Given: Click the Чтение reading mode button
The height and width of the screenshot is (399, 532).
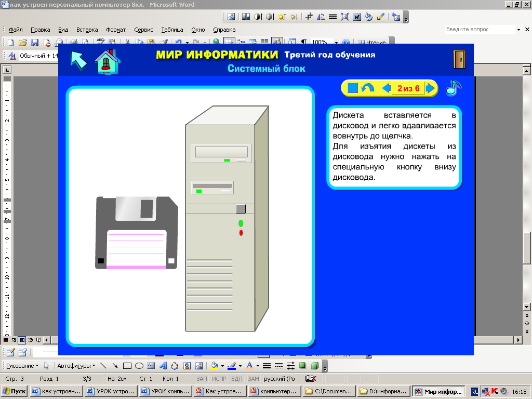Looking at the screenshot, I should point(372,43).
